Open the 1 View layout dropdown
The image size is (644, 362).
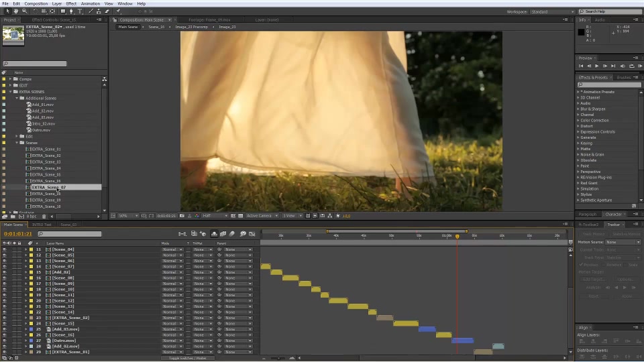(292, 215)
